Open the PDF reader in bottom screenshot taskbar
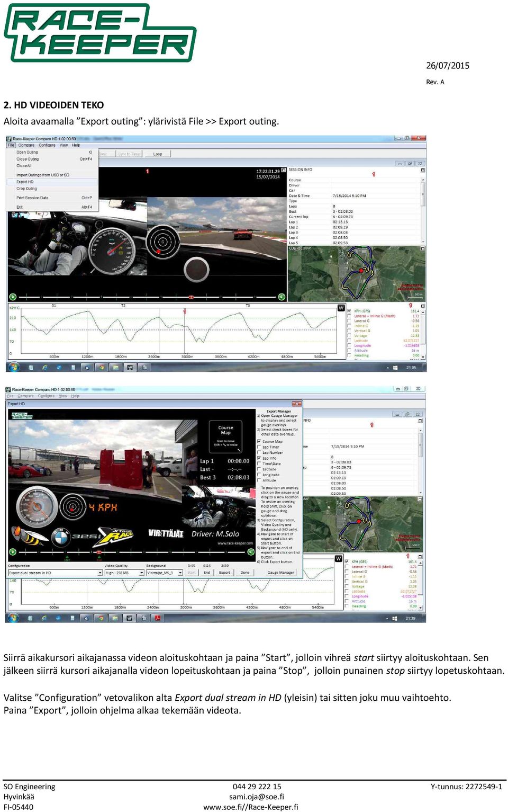 pyautogui.click(x=157, y=618)
